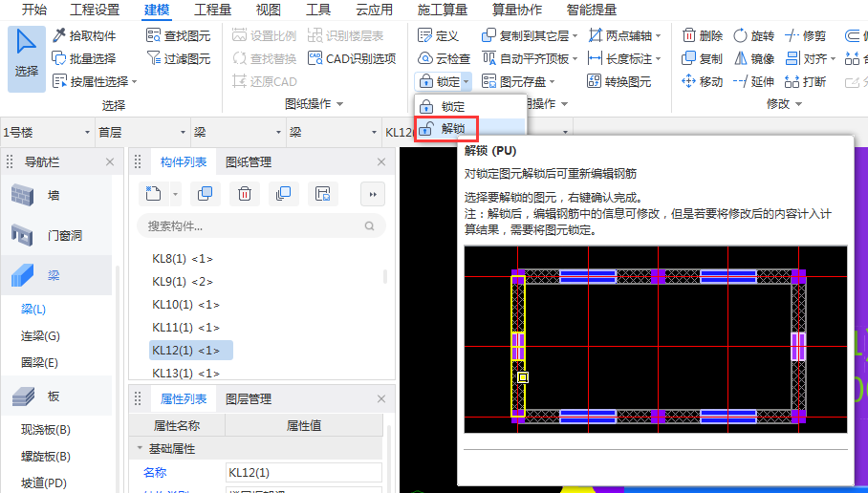Select the 选择 arrow tool
868x493 pixels.
26,58
